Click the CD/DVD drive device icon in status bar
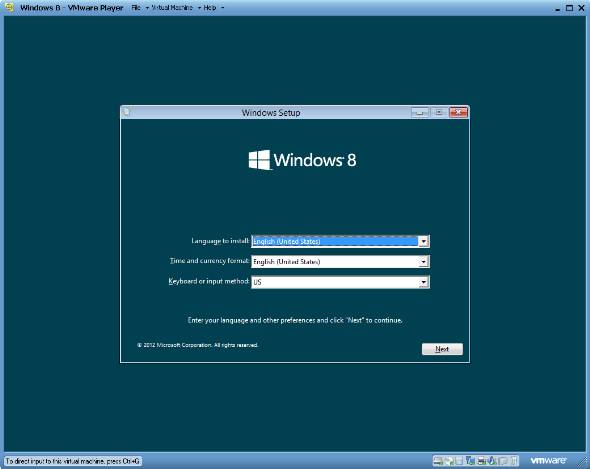Viewport: 590px width, 469px height. (x=449, y=461)
